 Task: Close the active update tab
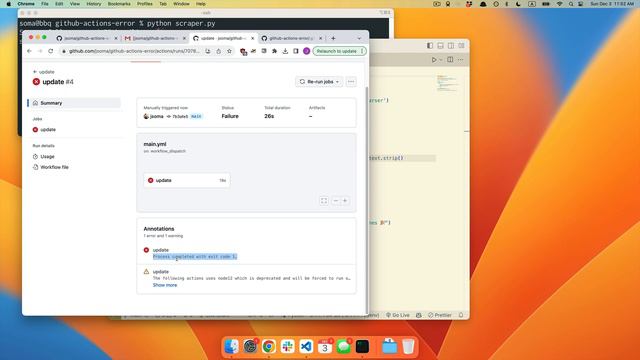[x=252, y=38]
